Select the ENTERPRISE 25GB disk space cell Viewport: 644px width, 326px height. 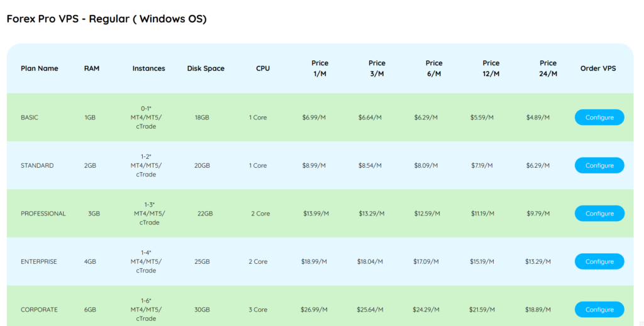202,262
